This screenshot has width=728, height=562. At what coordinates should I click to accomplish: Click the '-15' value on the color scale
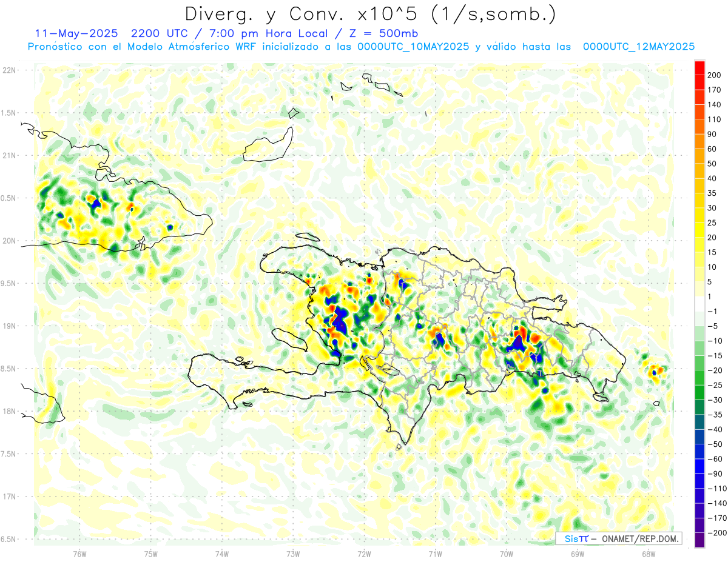(x=715, y=355)
